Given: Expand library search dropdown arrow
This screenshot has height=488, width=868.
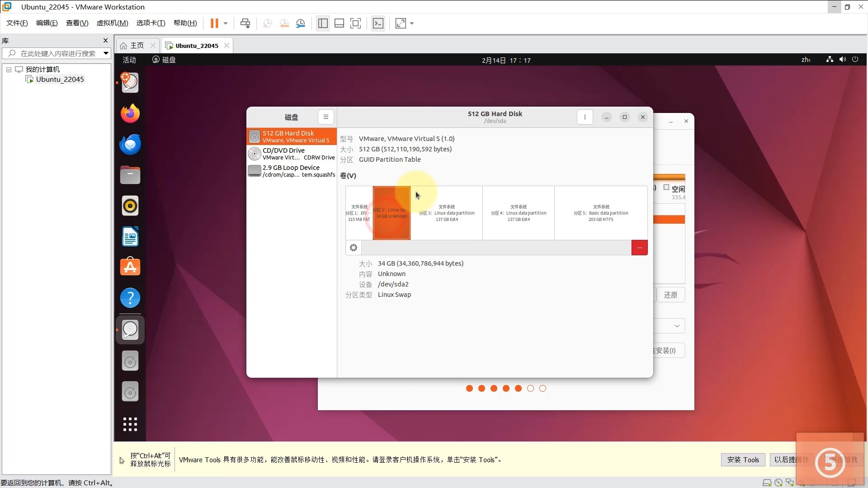Looking at the screenshot, I should tap(106, 53).
